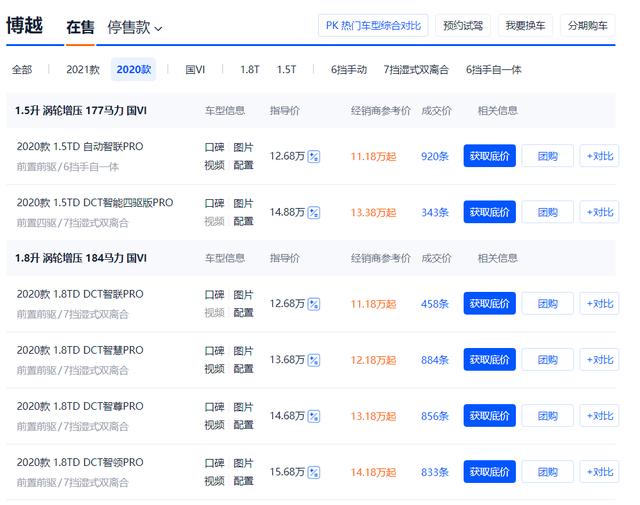Open calculator icon beside 15.68万 price
This screenshot has height=505, width=640.
coord(313,472)
